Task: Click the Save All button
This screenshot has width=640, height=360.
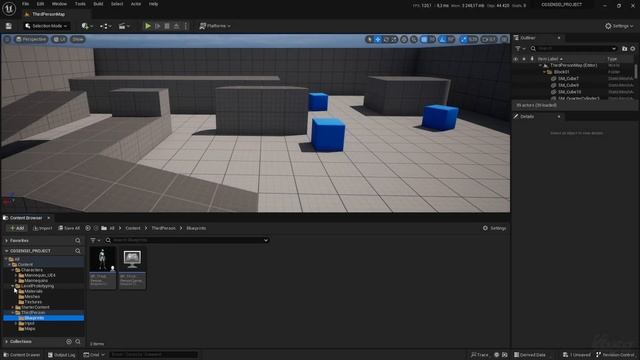Action: point(69,228)
